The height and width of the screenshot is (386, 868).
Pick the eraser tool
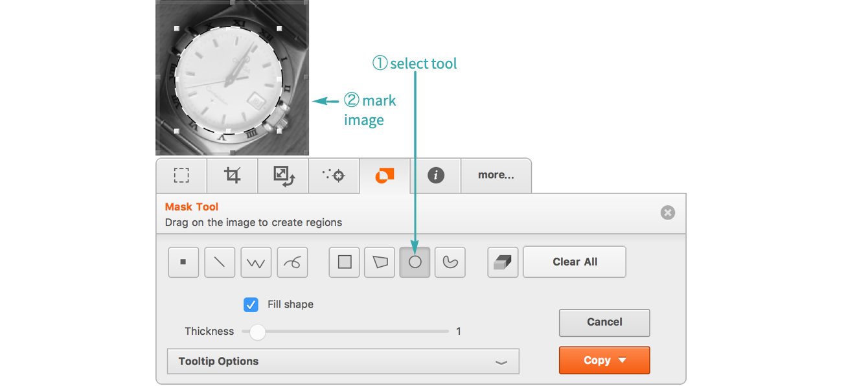point(503,262)
